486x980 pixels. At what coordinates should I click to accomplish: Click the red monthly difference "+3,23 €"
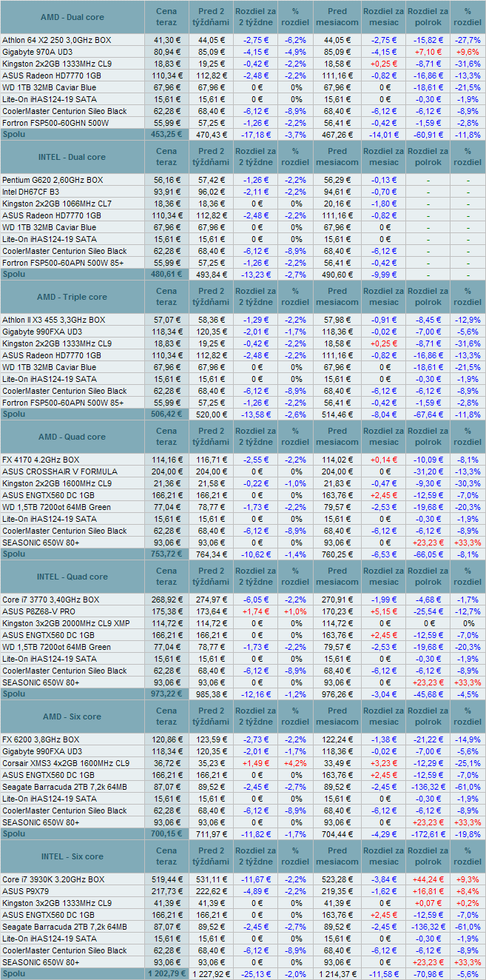pyautogui.click(x=385, y=764)
